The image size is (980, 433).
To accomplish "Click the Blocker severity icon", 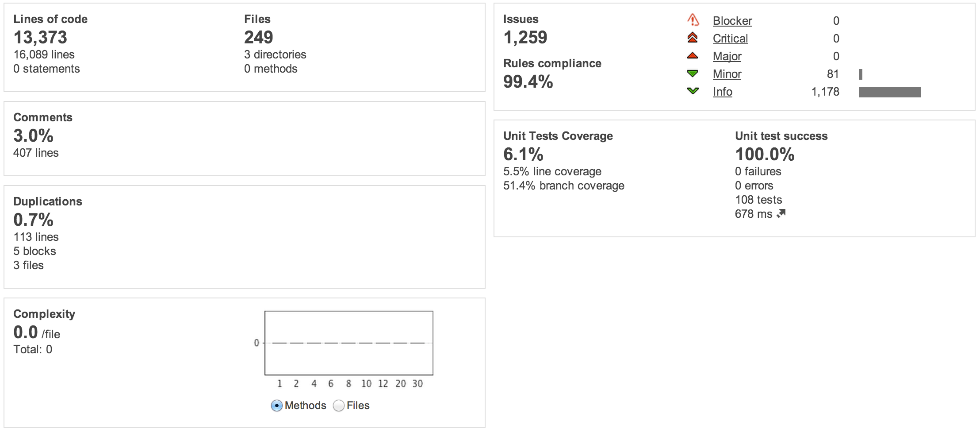I will pyautogui.click(x=693, y=20).
